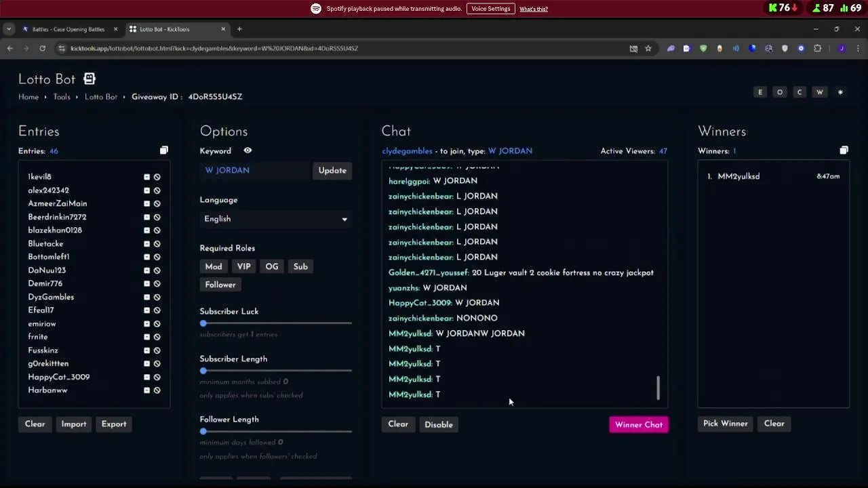Click the Pick Winner button
868x488 pixels.
[x=726, y=424]
